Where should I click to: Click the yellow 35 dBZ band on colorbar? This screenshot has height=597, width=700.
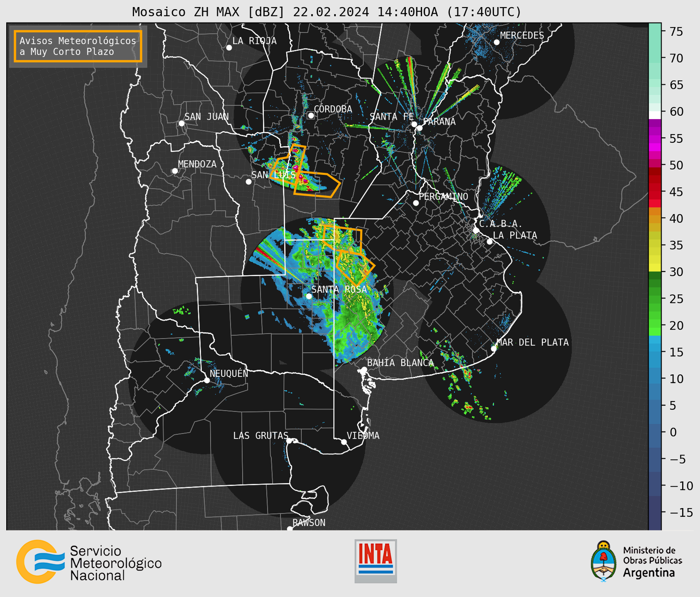(x=655, y=251)
